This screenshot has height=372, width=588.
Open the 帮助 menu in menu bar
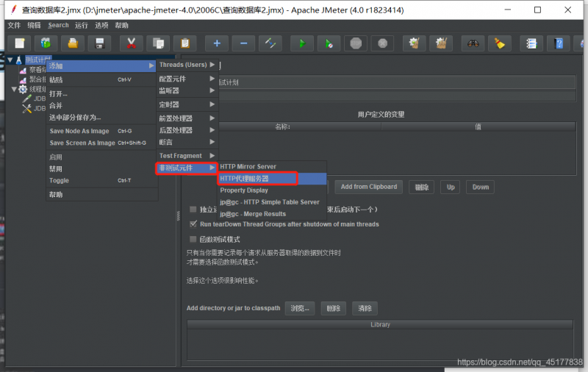click(x=121, y=26)
